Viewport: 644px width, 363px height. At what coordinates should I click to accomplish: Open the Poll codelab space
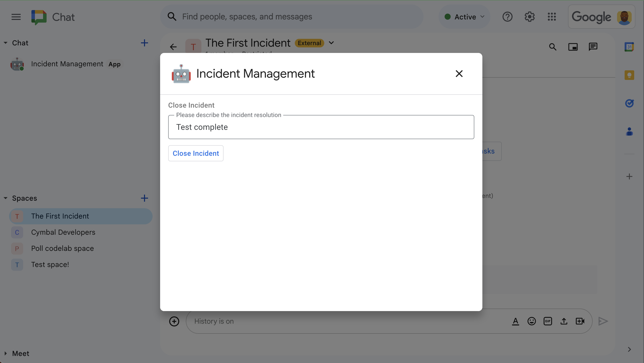coord(62,248)
